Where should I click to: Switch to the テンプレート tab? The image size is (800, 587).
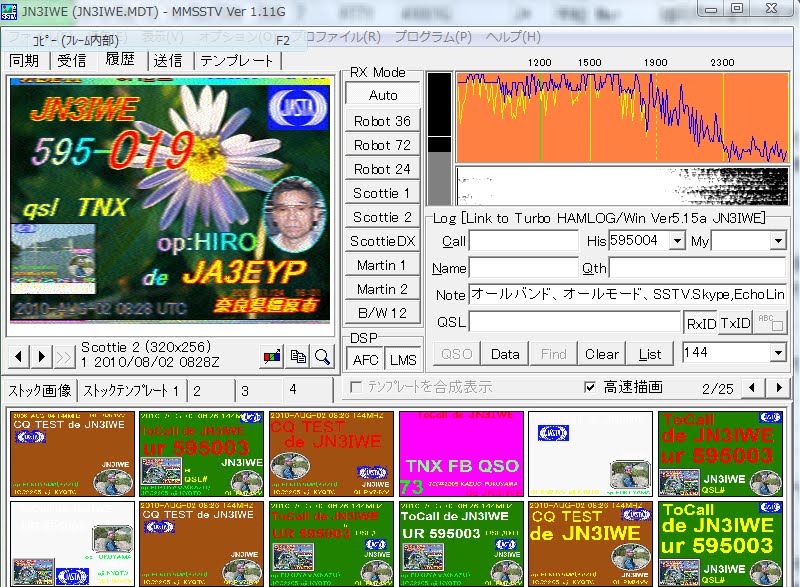[236, 61]
